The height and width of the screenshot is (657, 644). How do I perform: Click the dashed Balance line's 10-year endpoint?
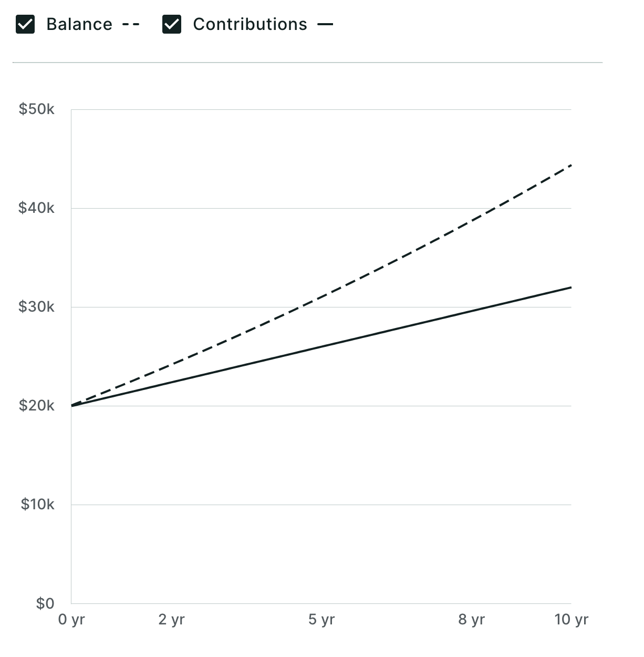coord(570,166)
